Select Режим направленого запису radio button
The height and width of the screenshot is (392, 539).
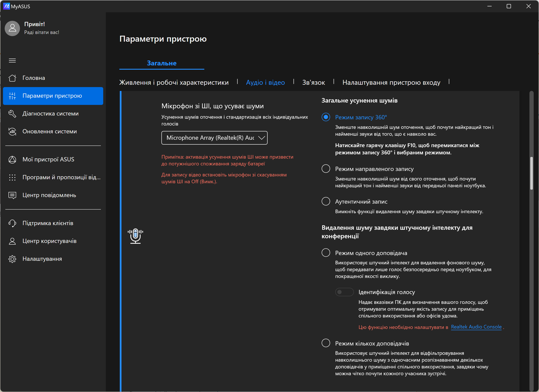(x=326, y=169)
